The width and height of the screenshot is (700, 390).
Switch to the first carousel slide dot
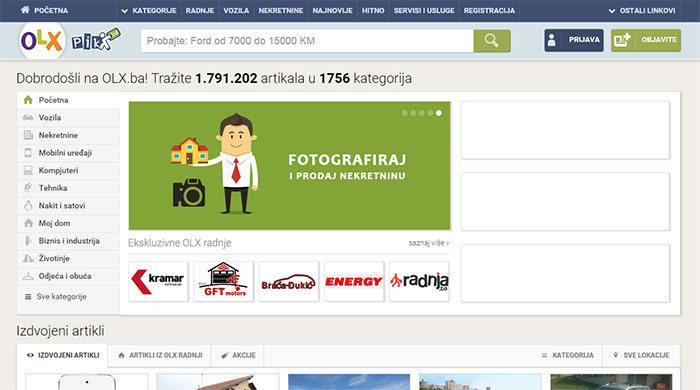tap(404, 113)
